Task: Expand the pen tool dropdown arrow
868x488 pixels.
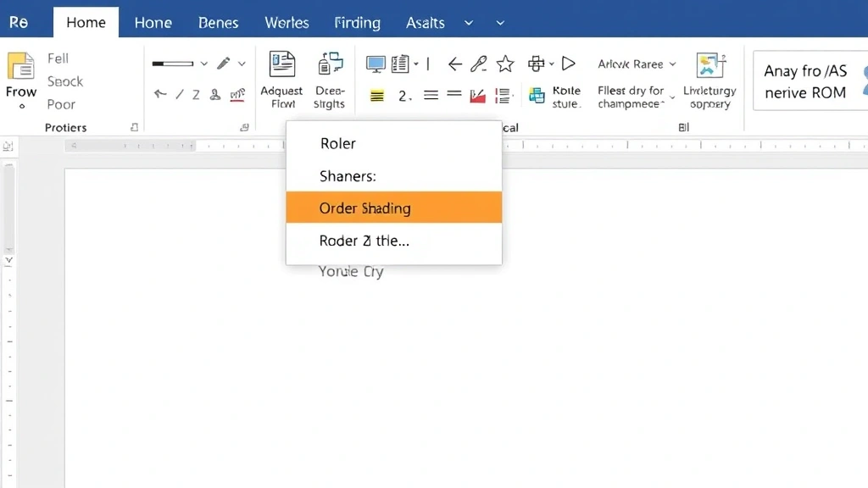Action: point(242,64)
